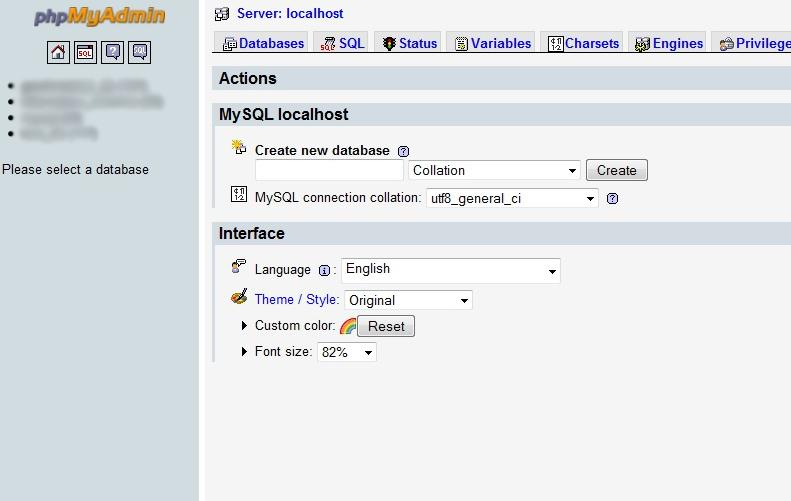This screenshot has width=791, height=501.
Task: Click the info icon beside Language
Action: pos(324,270)
